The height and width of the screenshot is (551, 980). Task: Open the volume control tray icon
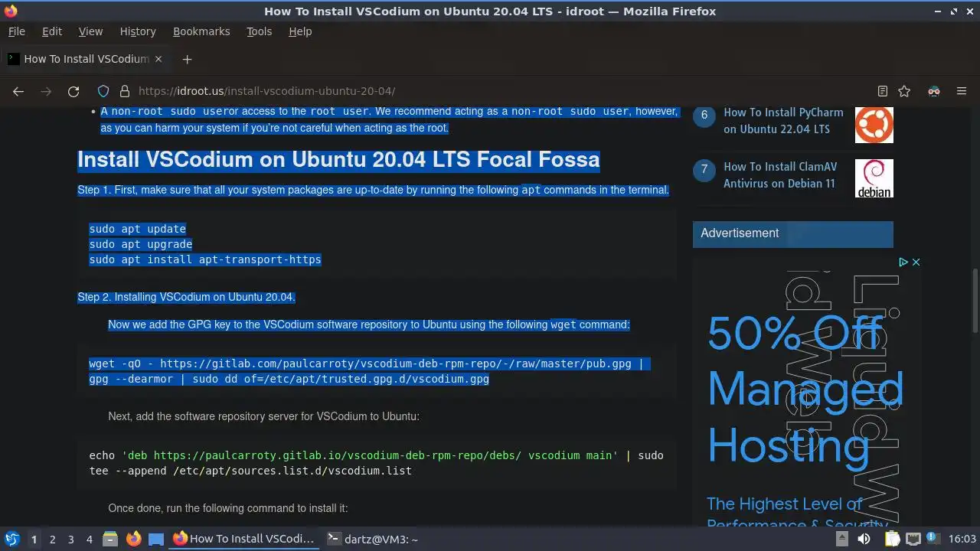(864, 539)
